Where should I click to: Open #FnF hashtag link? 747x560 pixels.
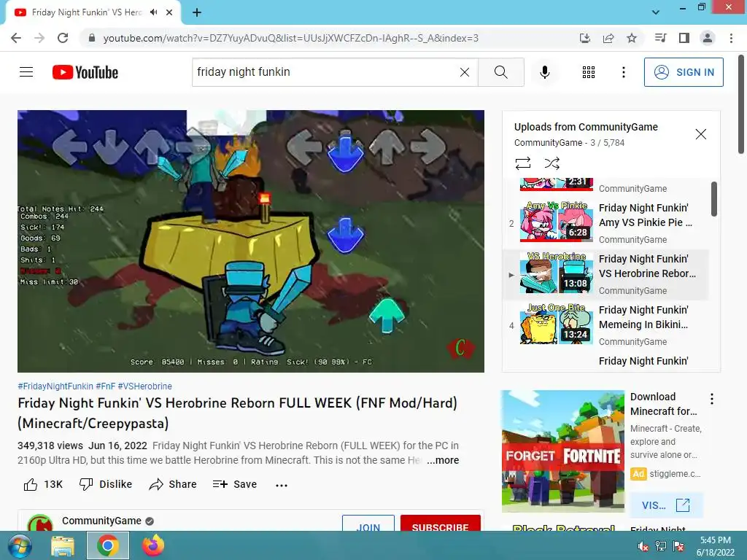(105, 386)
